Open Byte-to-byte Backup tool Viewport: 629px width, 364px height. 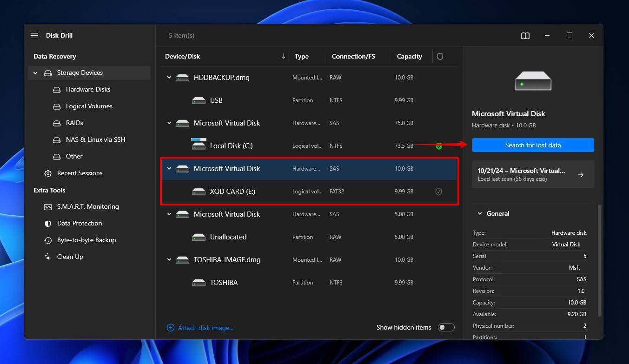[x=86, y=240]
